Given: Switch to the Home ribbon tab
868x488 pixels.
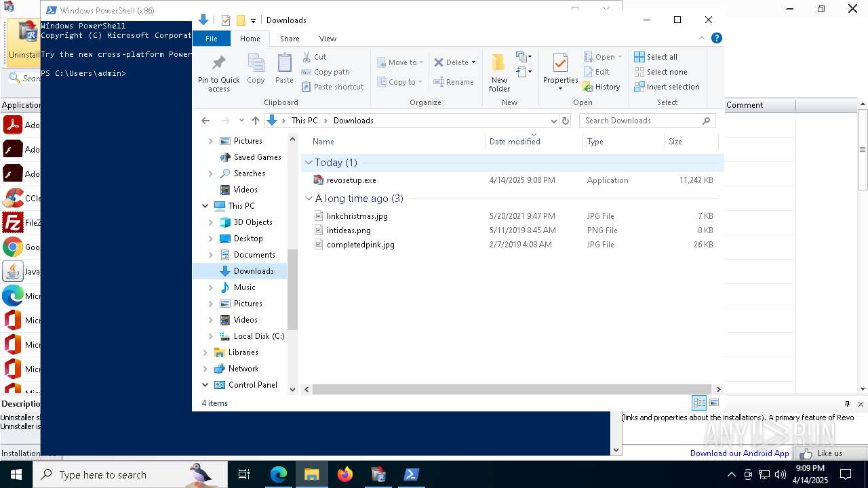Looking at the screenshot, I should coord(250,39).
